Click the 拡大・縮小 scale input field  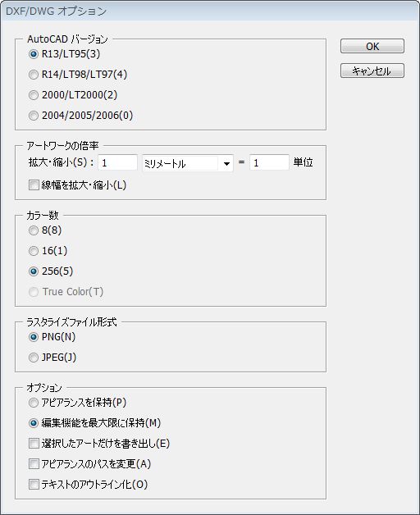click(117, 162)
